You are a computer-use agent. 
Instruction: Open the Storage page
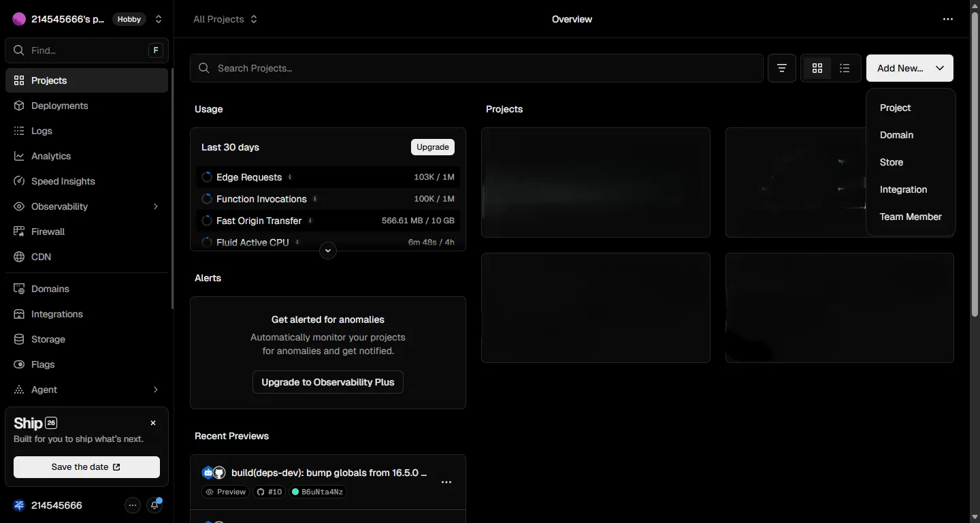48,339
